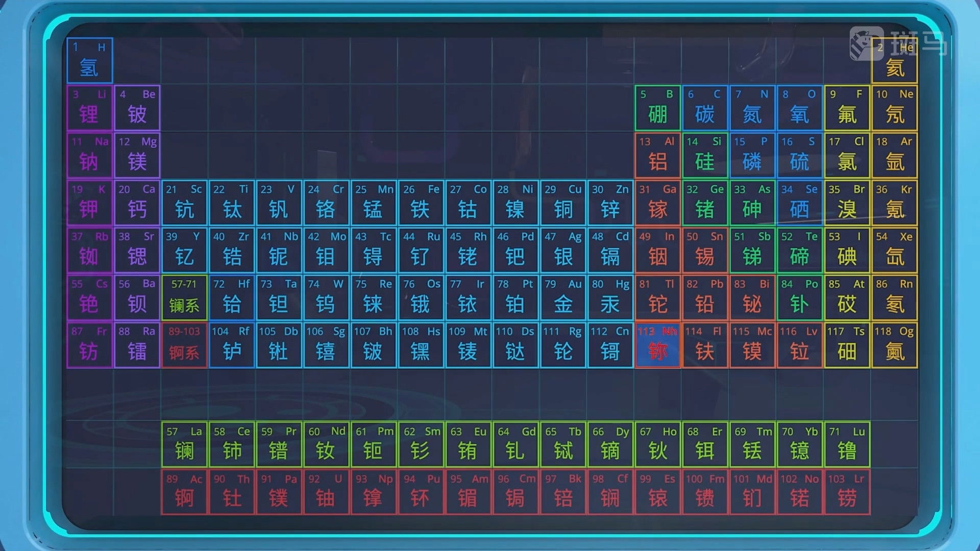Click the Francium (87 Fr) cell
Screen dimensions: 980x551
tap(89, 345)
